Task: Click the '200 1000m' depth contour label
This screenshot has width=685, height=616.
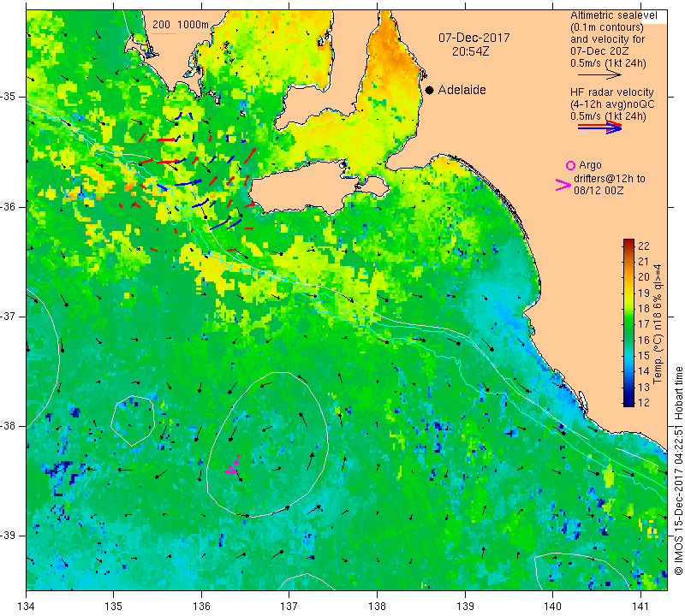Action: [181, 25]
